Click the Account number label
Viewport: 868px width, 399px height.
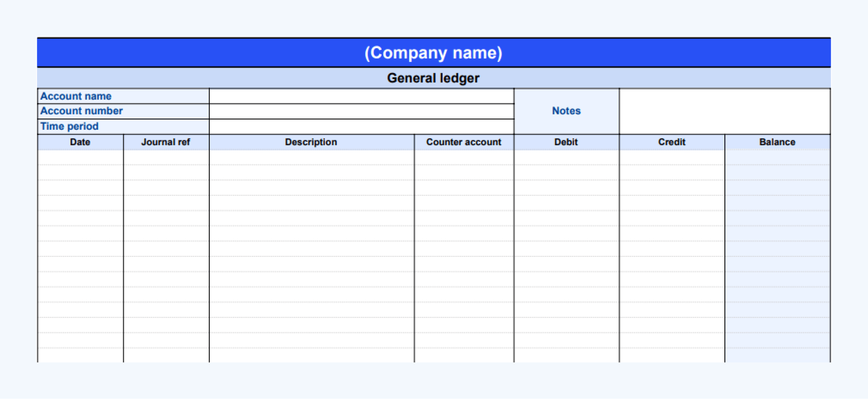pyautogui.click(x=82, y=111)
